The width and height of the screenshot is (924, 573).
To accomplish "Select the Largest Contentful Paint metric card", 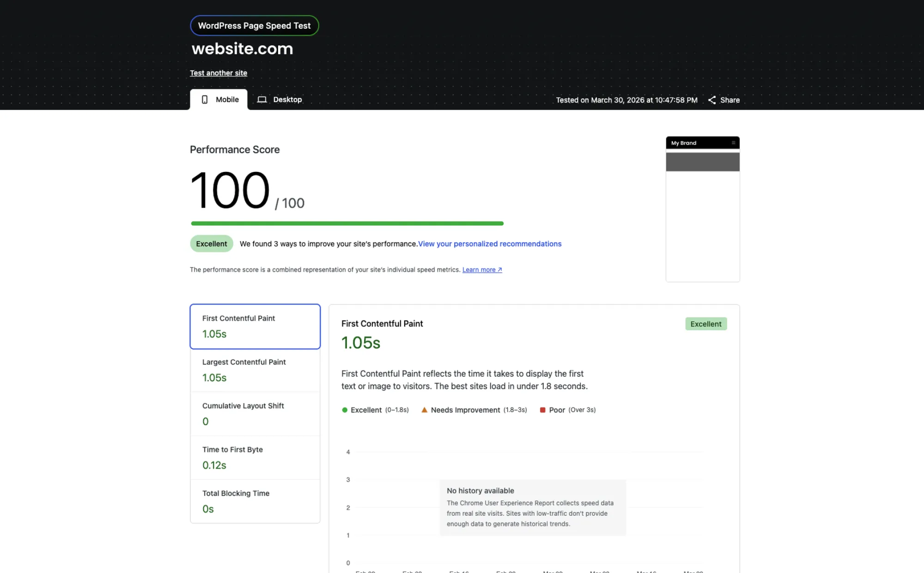I will click(255, 370).
